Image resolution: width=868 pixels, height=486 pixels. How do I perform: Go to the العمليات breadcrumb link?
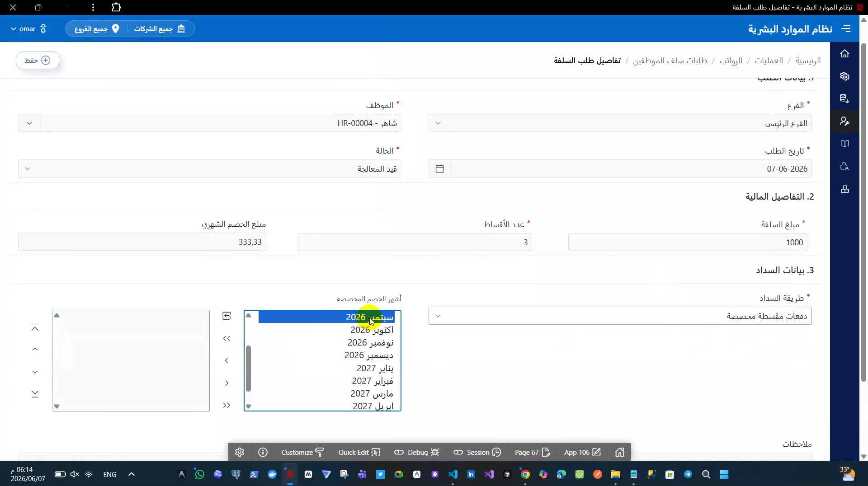[769, 61]
